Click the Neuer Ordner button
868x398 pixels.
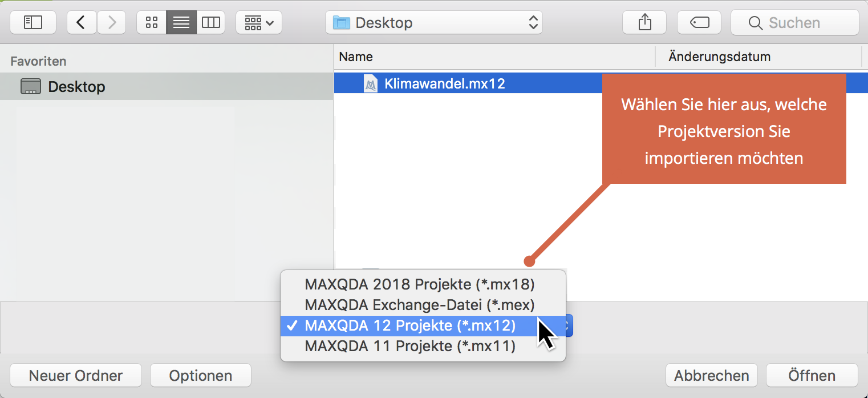[x=76, y=376]
